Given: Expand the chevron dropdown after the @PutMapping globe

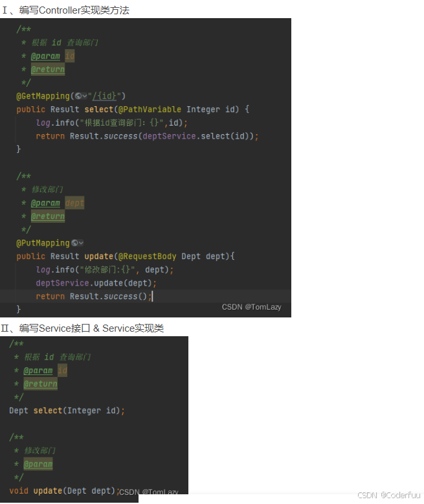Looking at the screenshot, I should click(81, 243).
